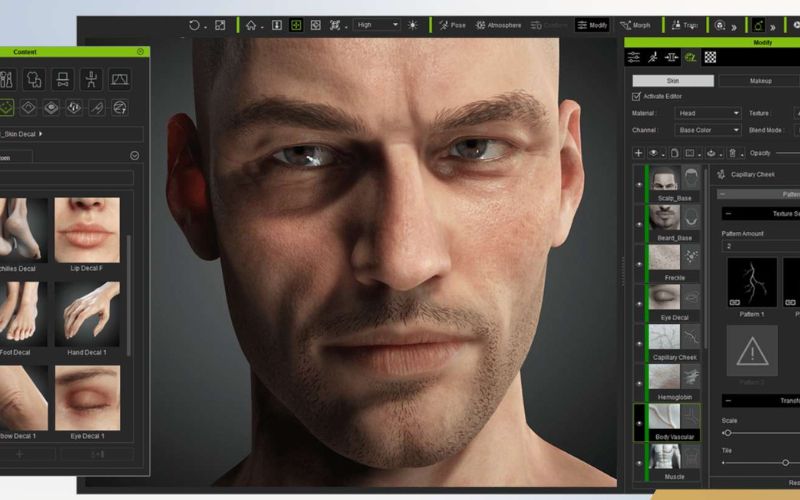Screen dimensions: 800x500
Task: Open the checkerboard texture tab in Modify panel
Action: (710, 58)
